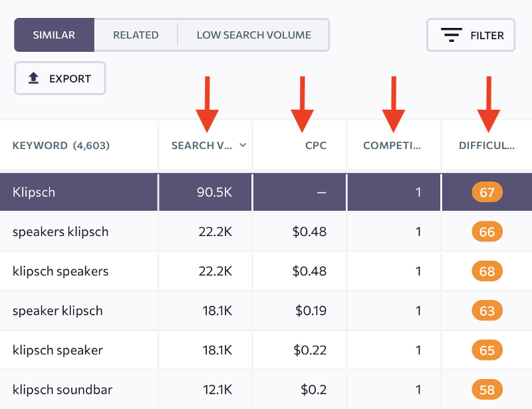Click competition value in 'speakers klipsch' row
The width and height of the screenshot is (532, 409).
(418, 232)
